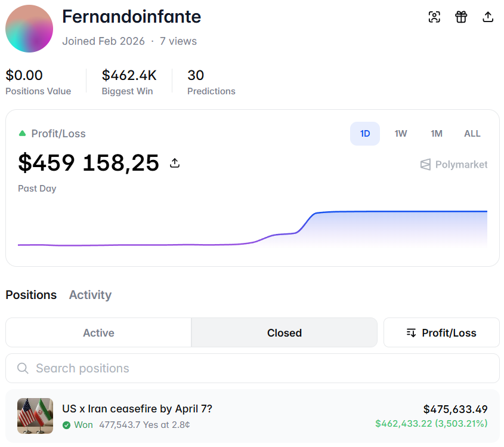Click the US and Iran flags thumbnail
The height and width of the screenshot is (447, 504).
point(35,416)
